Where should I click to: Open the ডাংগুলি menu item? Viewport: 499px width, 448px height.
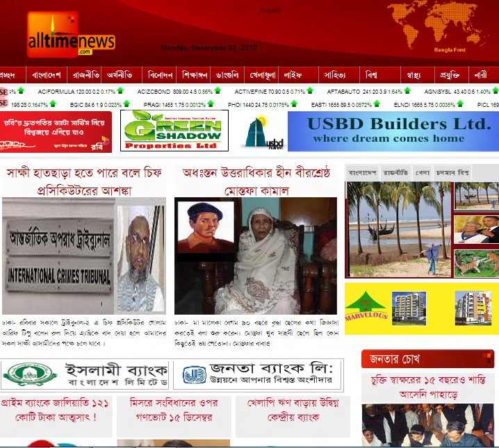tap(227, 75)
